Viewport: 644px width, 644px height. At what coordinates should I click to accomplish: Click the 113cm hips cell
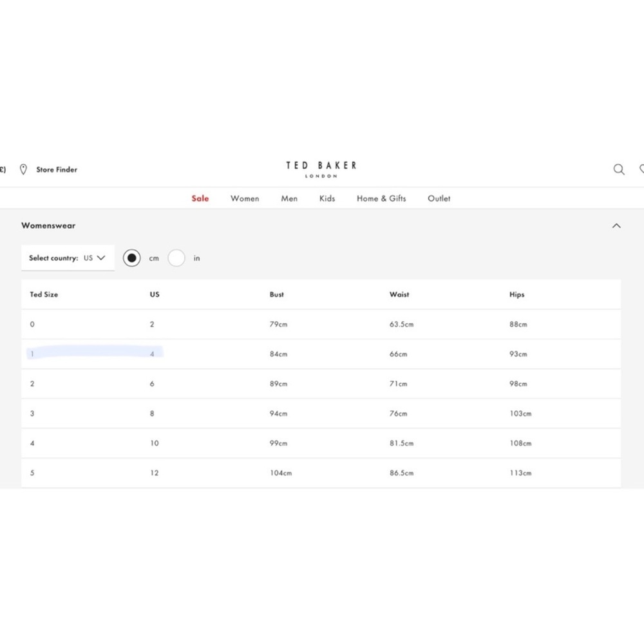520,473
